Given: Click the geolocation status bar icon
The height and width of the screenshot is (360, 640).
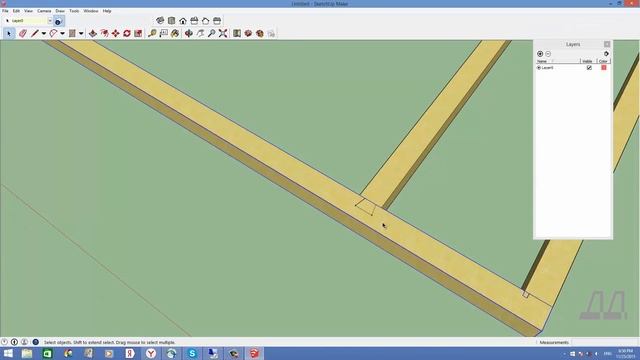Looking at the screenshot, I should click(x=4, y=342).
